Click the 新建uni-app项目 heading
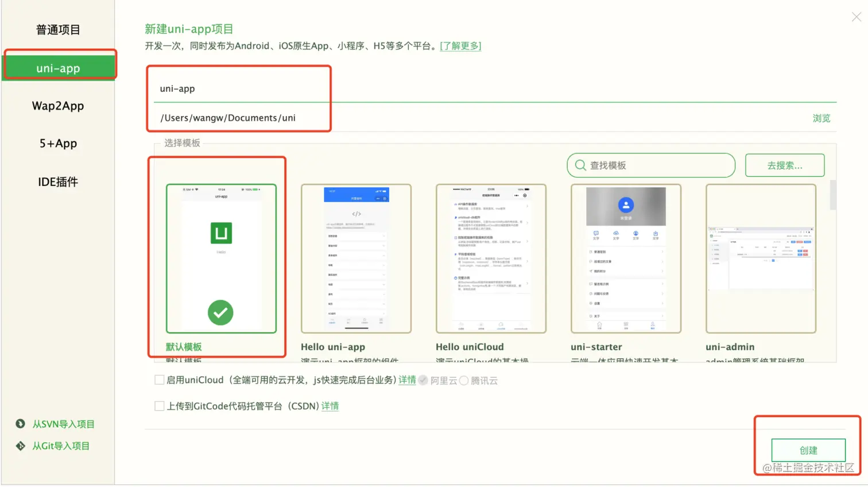Screen dimensions: 868x487 (x=189, y=29)
